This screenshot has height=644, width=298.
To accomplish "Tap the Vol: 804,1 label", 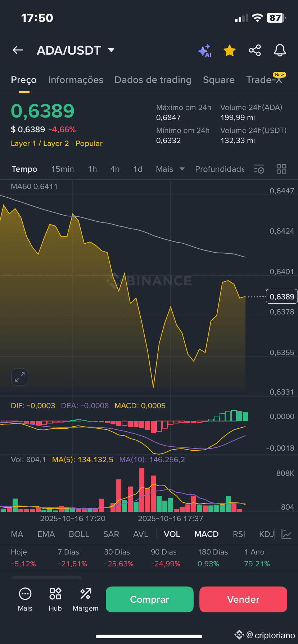I will [28, 460].
